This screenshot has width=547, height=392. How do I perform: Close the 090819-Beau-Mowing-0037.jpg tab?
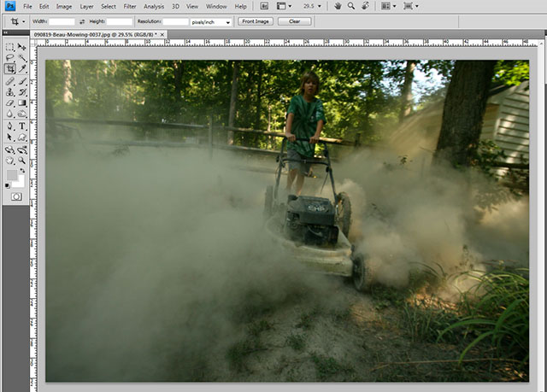[x=162, y=34]
